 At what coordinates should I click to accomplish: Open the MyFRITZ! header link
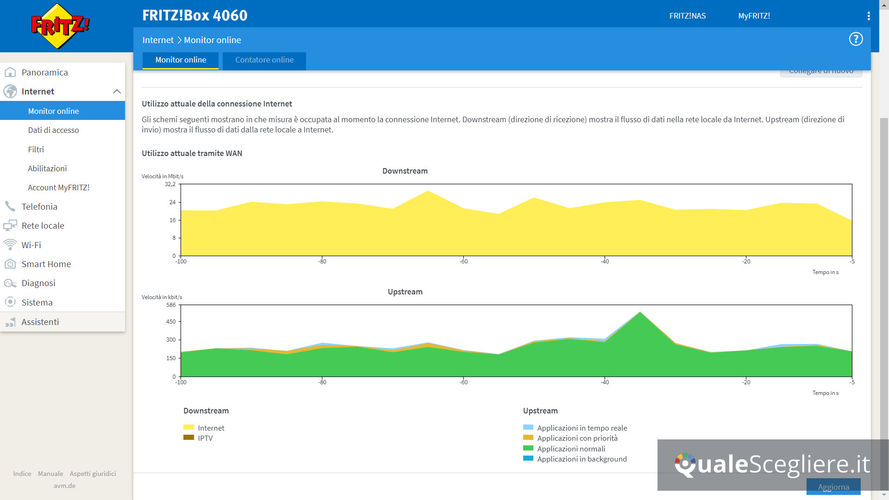point(754,16)
